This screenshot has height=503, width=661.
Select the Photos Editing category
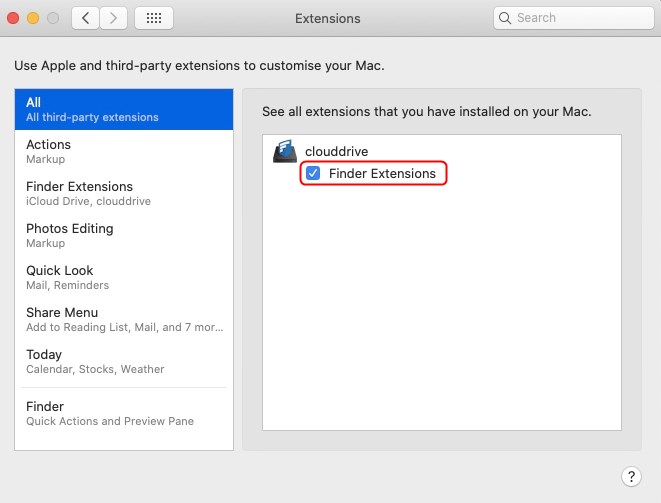pyautogui.click(x=124, y=235)
